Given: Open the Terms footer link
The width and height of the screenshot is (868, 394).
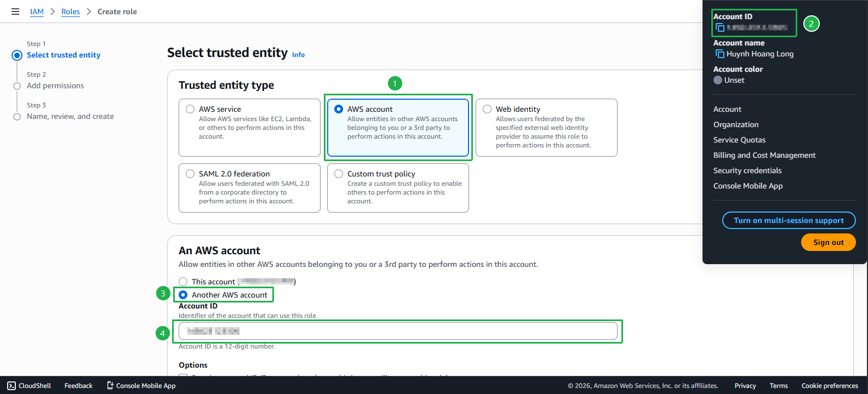Looking at the screenshot, I should click(x=779, y=386).
